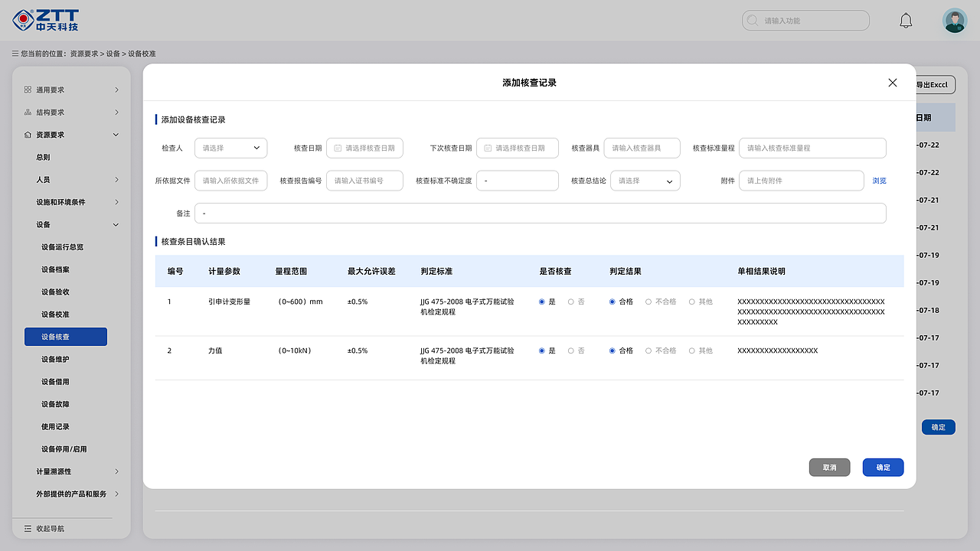Click the breadcrumb hamburger icon
Screen dimensions: 980x551
[x=13, y=54]
